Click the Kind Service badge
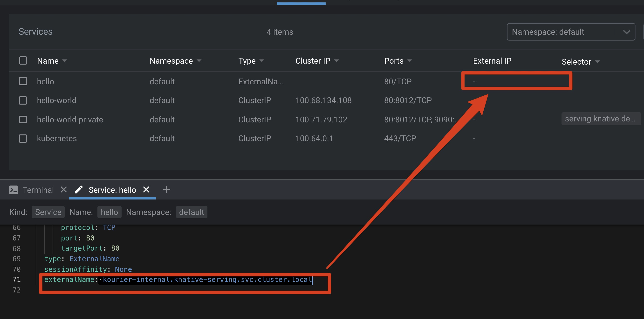 (x=48, y=212)
